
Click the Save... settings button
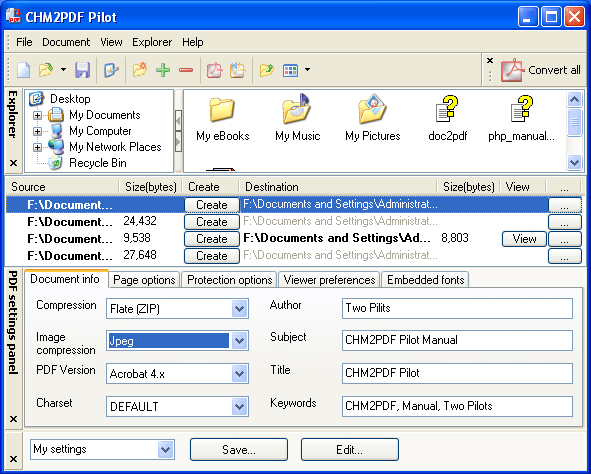click(x=239, y=450)
